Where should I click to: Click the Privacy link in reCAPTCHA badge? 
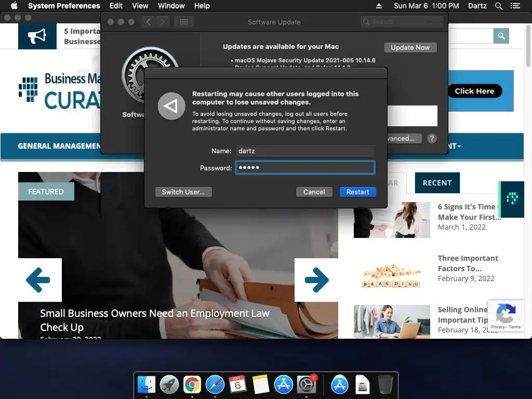pyautogui.click(x=498, y=327)
